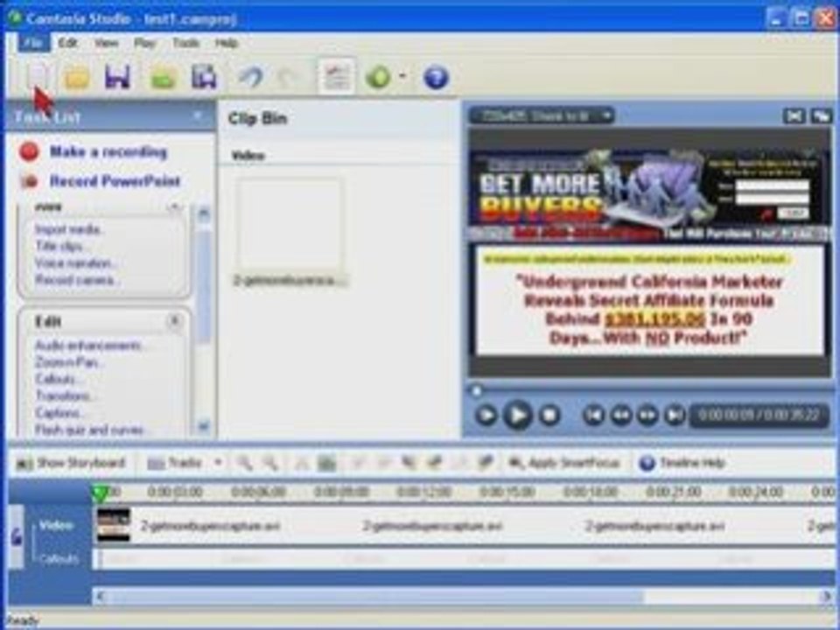Screen dimensions: 840x630
Task: Select the clip thumbnail in Clip Bin
Action: (290, 225)
